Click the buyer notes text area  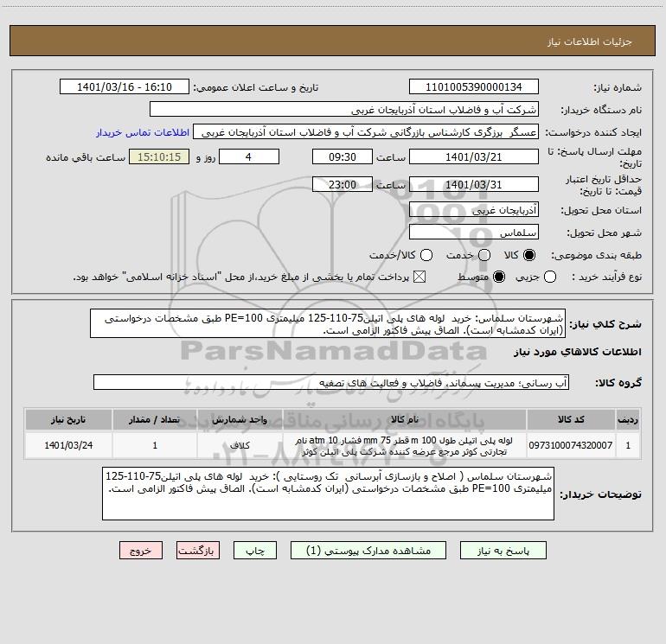328,494
